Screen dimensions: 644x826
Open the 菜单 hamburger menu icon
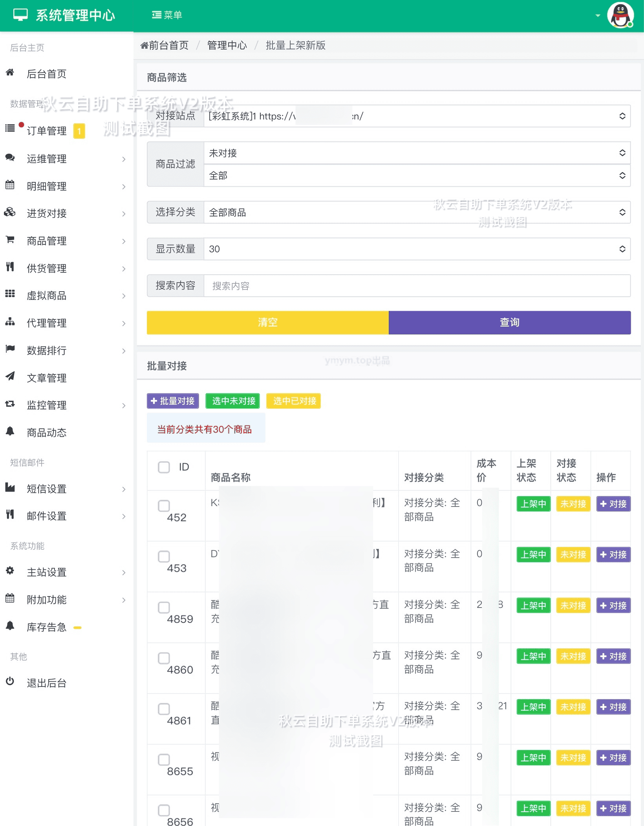point(157,15)
